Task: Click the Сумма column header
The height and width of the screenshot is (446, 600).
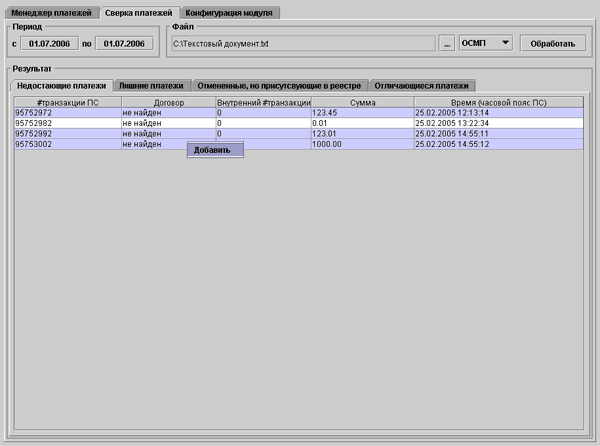Action: click(x=363, y=102)
